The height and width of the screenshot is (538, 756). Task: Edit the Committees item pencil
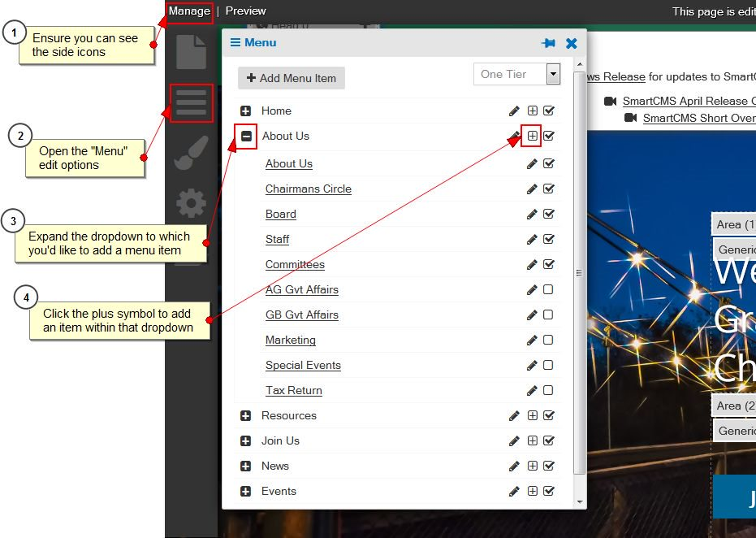coord(532,264)
